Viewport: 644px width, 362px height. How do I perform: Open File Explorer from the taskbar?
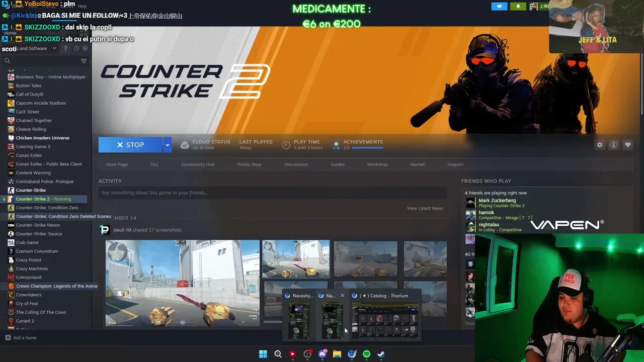(x=337, y=354)
